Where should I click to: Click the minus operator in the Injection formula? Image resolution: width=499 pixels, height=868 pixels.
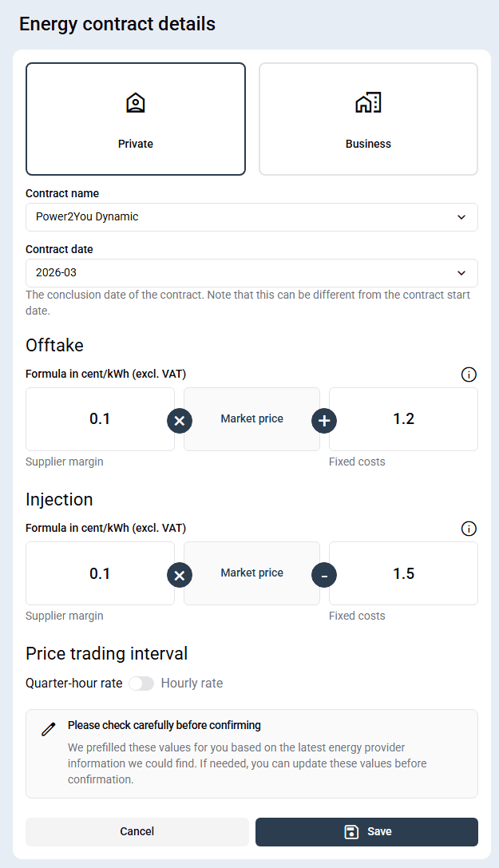pyautogui.click(x=324, y=575)
